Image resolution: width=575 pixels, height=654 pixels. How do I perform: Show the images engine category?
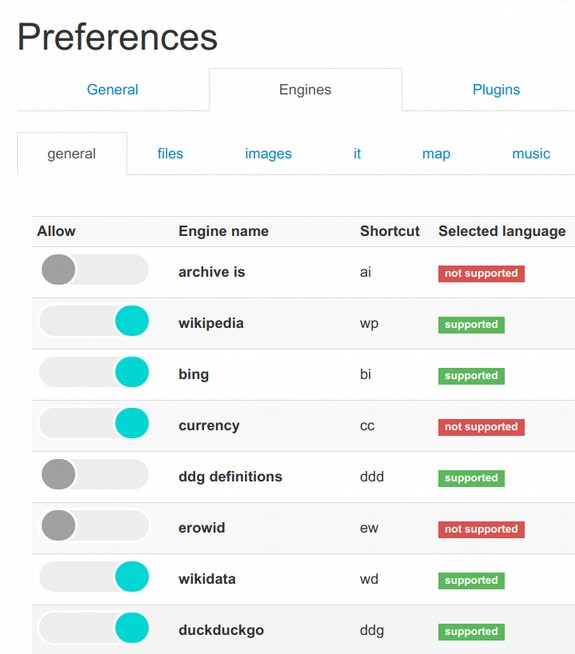(268, 153)
